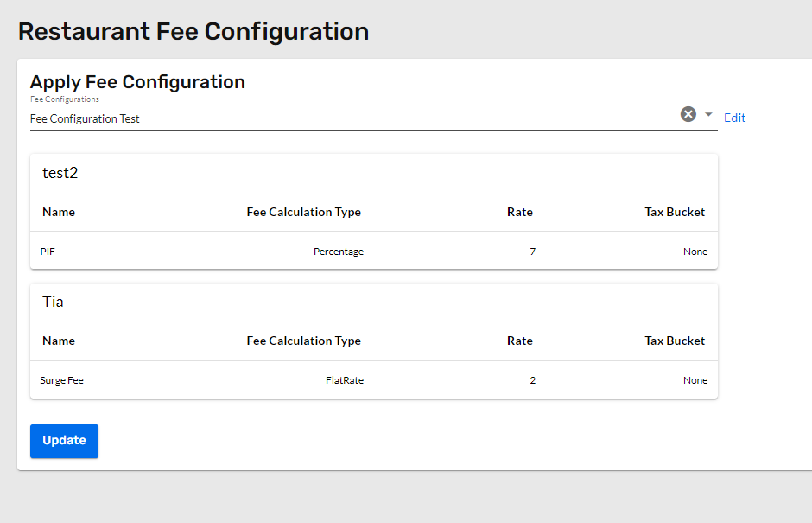Click the Rate column header under test2
Viewport: 812px width, 523px height.
519,212
